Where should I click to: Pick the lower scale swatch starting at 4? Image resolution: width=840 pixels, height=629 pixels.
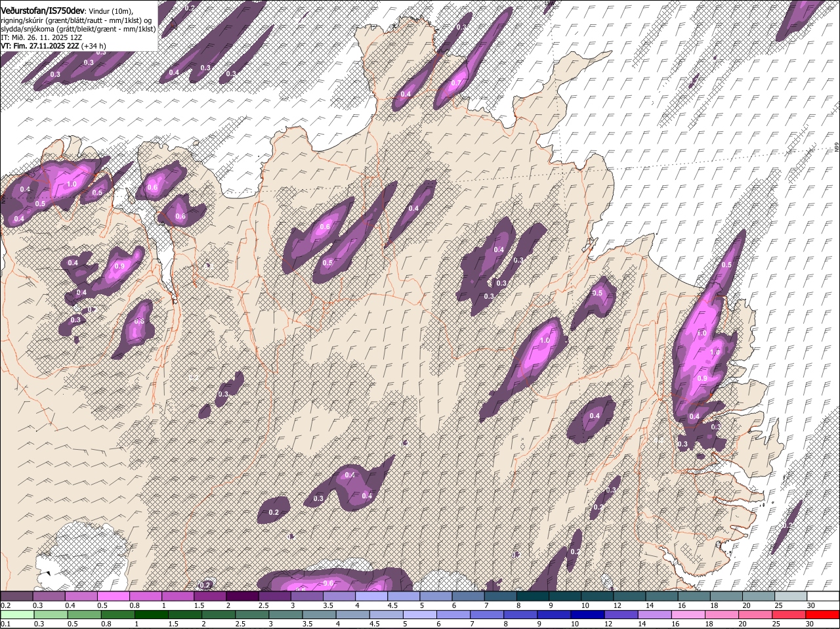tap(354, 615)
